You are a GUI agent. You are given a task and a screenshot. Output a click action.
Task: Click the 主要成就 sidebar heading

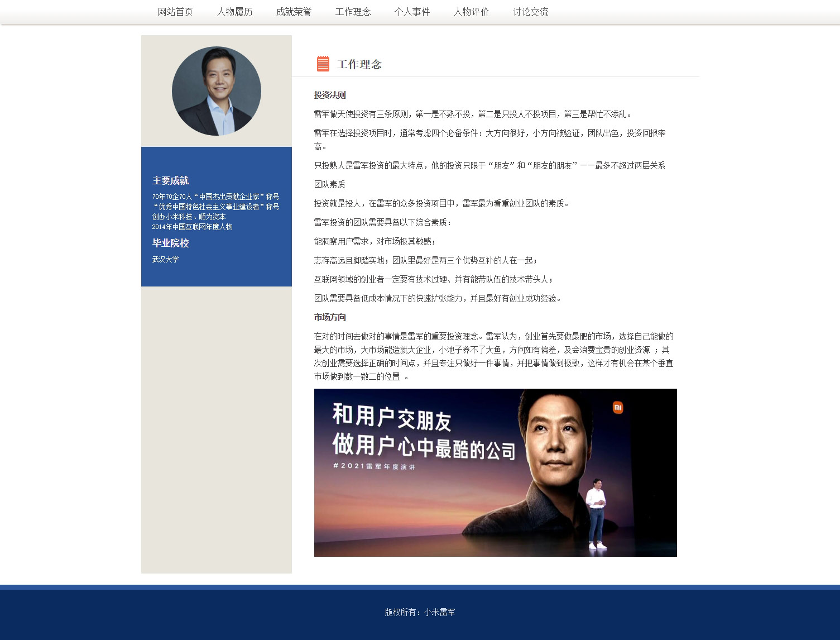[171, 180]
